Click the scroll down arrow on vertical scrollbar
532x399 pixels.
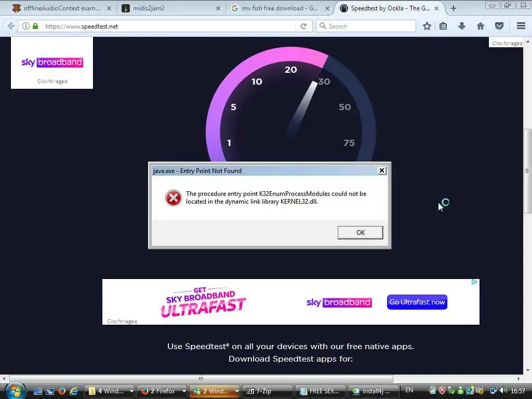point(527,370)
